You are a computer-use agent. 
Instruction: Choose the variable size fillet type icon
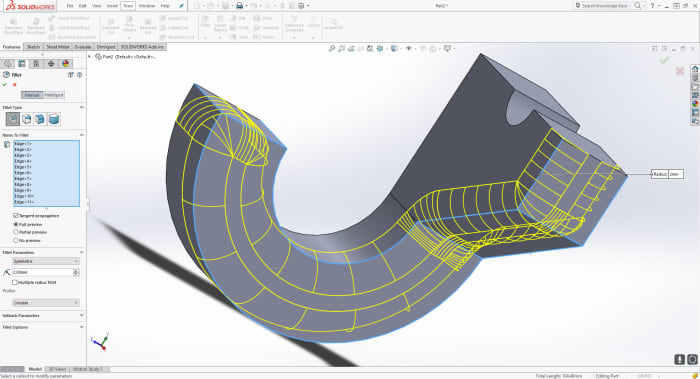pyautogui.click(x=27, y=119)
